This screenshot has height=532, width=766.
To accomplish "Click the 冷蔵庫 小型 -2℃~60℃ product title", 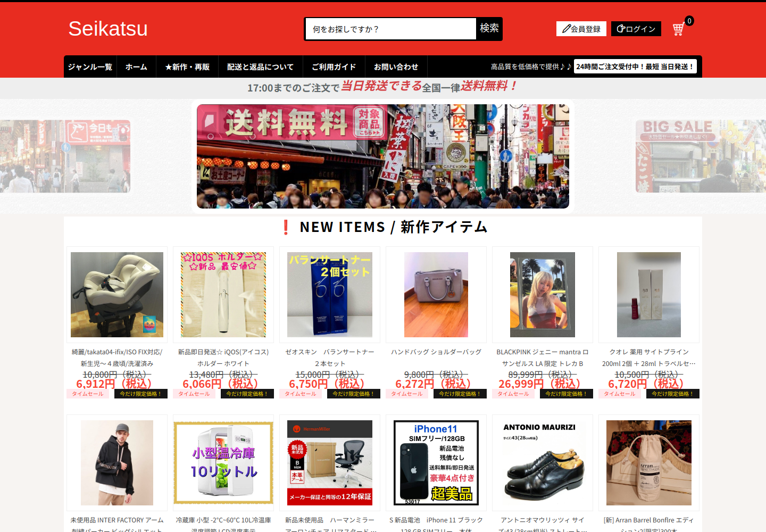I will tap(223, 524).
